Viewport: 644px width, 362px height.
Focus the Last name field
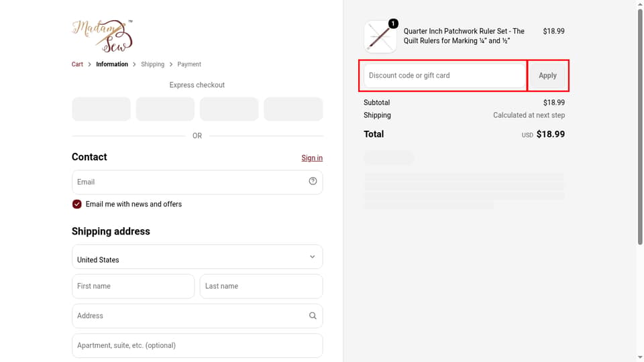click(261, 286)
